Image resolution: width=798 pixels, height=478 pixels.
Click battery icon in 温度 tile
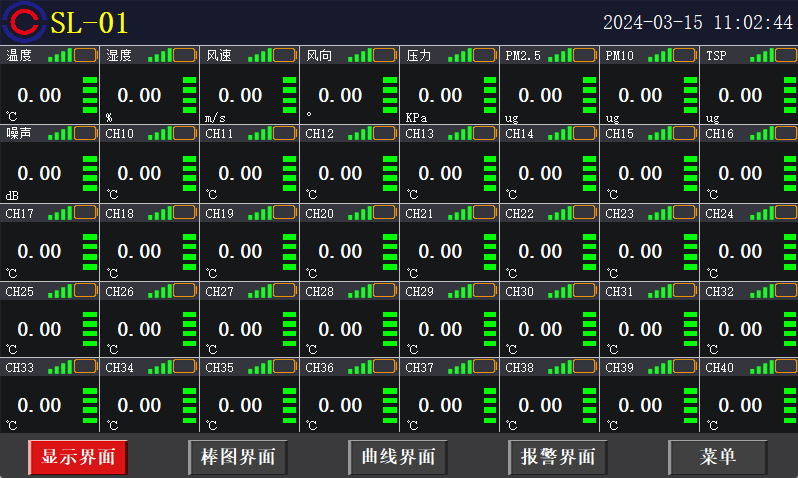point(86,55)
